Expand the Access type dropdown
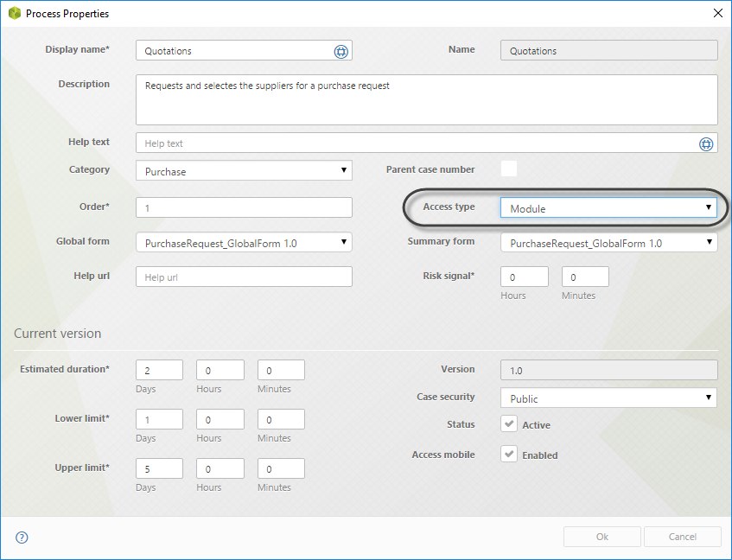Image resolution: width=732 pixels, height=560 pixels. click(608, 207)
